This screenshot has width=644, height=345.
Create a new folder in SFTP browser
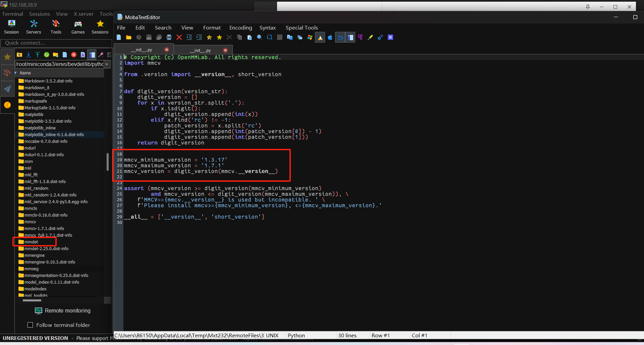(56, 55)
